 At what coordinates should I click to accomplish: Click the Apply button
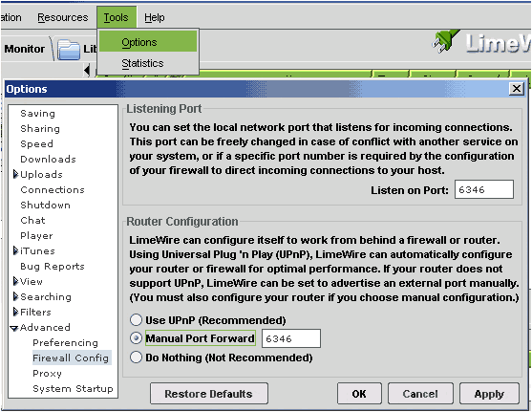(489, 394)
